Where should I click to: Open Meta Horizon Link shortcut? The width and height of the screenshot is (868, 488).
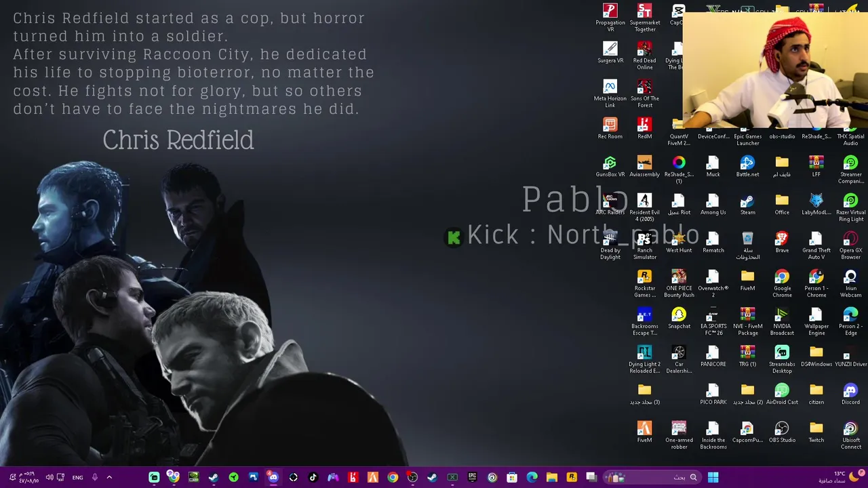tap(610, 94)
